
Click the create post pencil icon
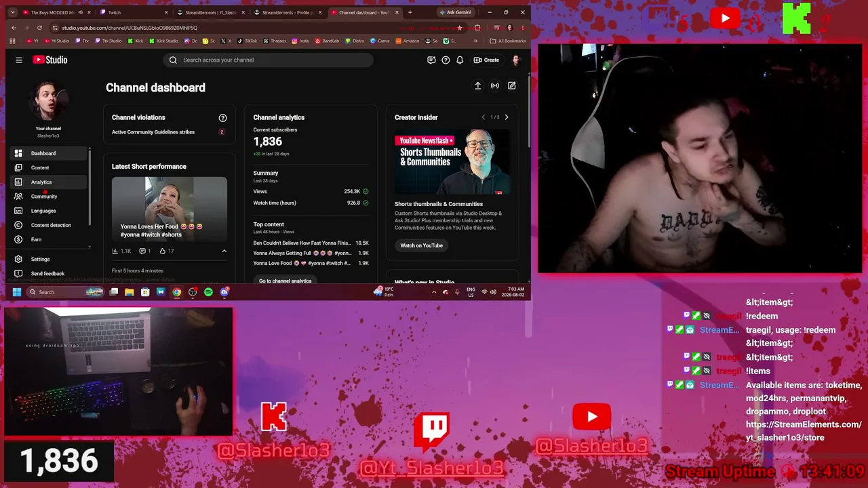point(512,85)
